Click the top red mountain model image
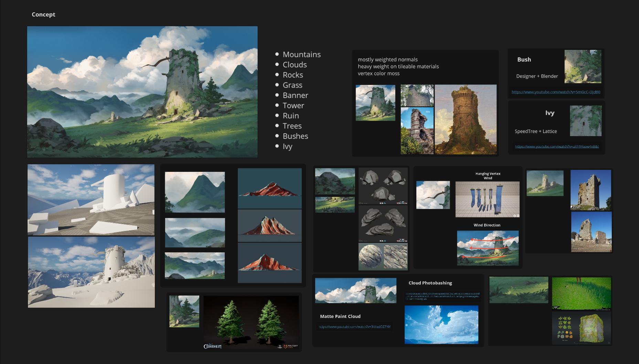Screen dimensions: 639x364 pyautogui.click(x=269, y=188)
